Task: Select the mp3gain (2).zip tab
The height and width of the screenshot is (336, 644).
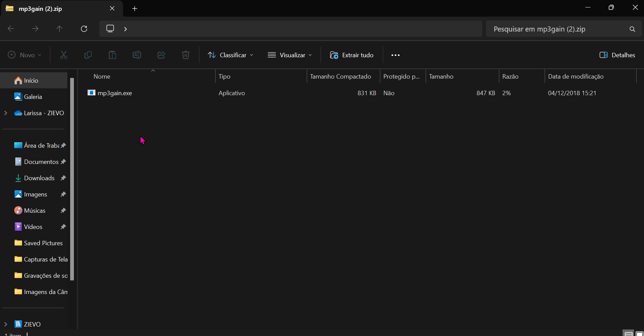Action: pyautogui.click(x=62, y=8)
